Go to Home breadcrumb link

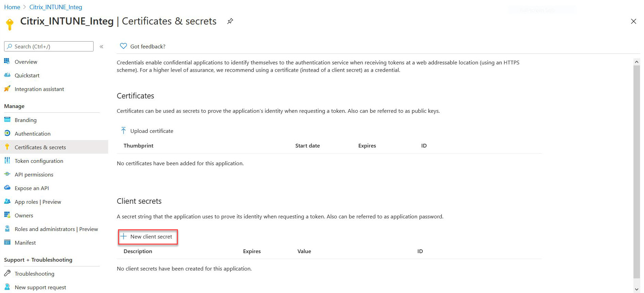click(12, 7)
